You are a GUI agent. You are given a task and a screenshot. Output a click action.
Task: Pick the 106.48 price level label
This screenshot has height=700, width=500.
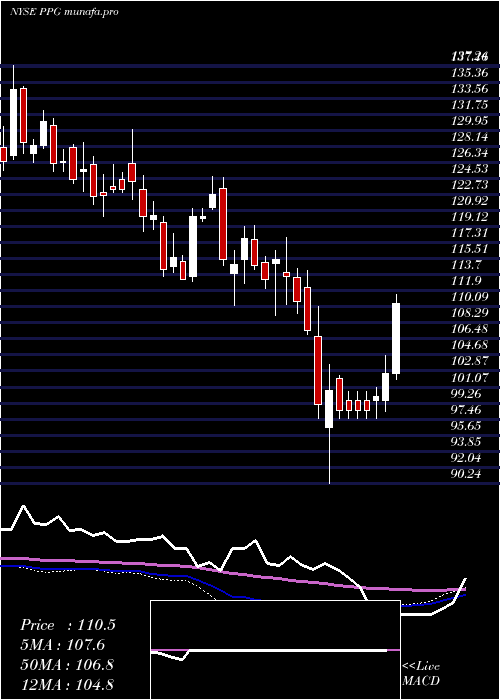point(469,329)
